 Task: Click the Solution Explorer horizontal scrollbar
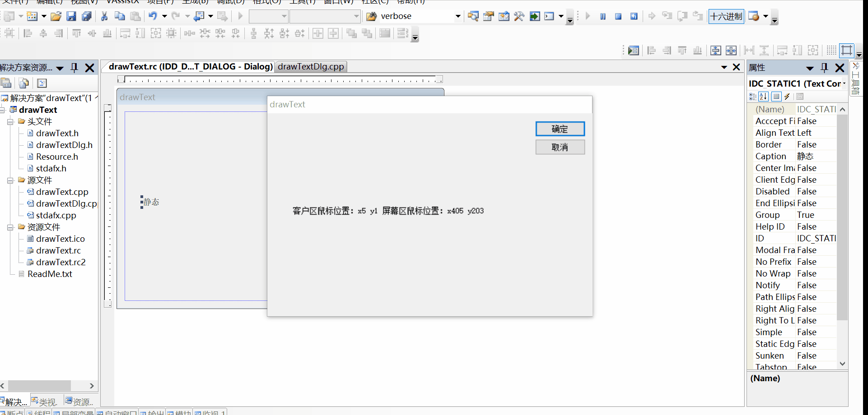(39, 386)
